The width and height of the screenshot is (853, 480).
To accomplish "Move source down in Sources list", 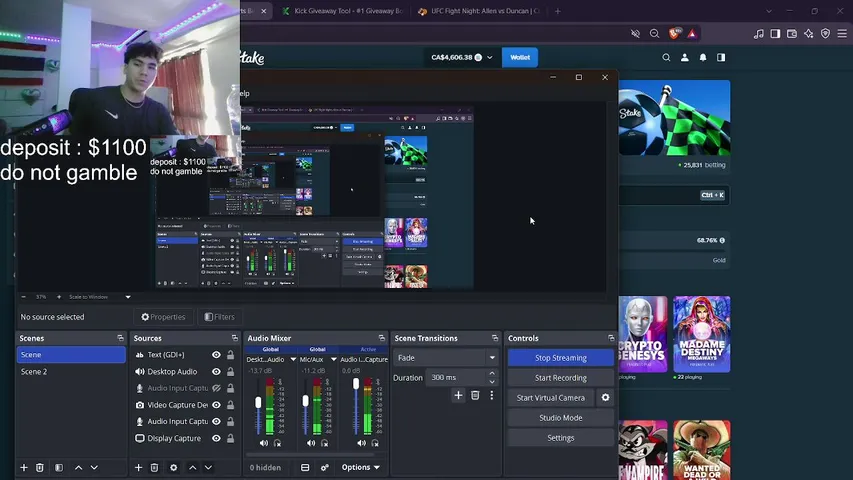I will (x=208, y=467).
